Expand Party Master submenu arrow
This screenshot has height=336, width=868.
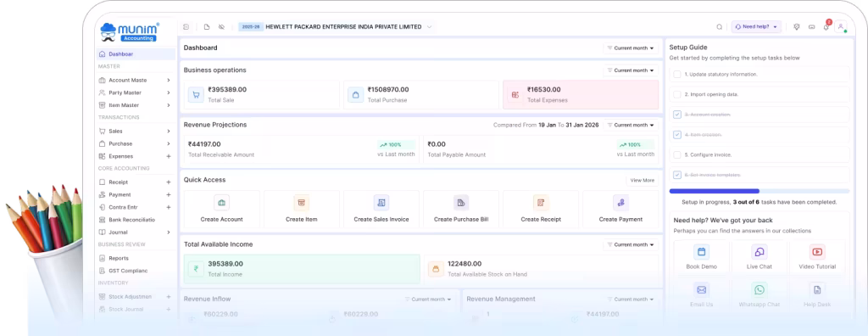pyautogui.click(x=169, y=92)
